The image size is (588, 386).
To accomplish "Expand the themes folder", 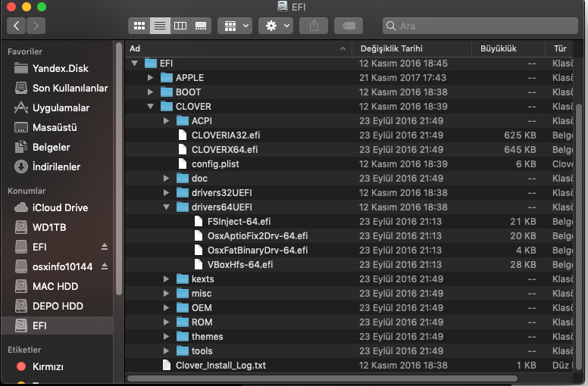I will [x=167, y=337].
